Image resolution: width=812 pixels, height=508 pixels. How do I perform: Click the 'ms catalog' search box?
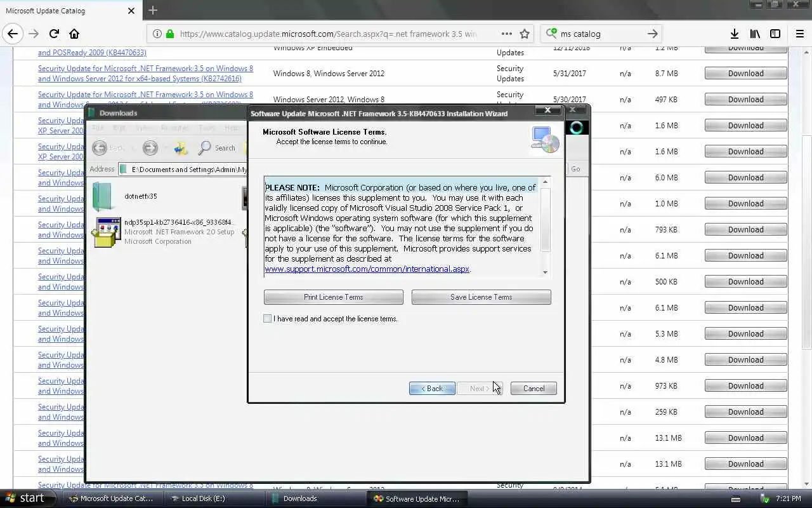601,34
